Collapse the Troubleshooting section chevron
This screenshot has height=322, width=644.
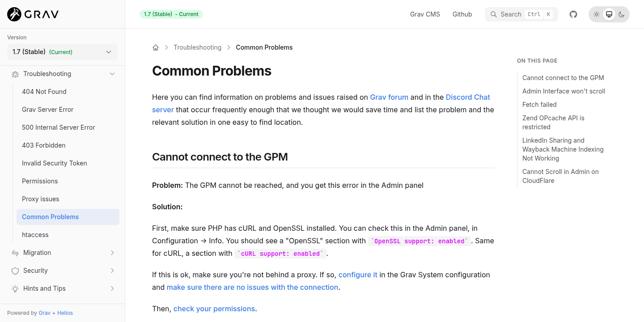click(112, 74)
